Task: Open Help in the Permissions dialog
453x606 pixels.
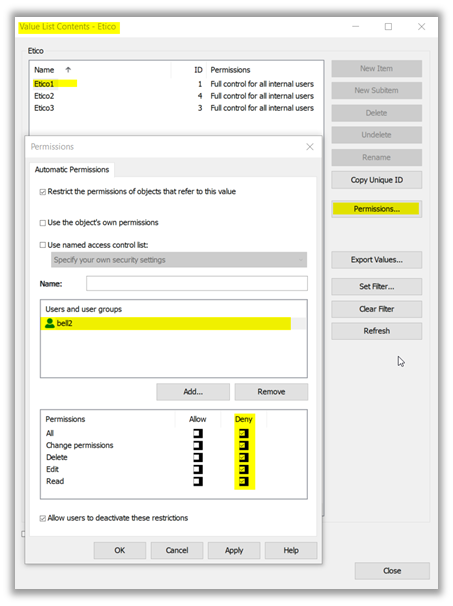Action: click(x=291, y=550)
